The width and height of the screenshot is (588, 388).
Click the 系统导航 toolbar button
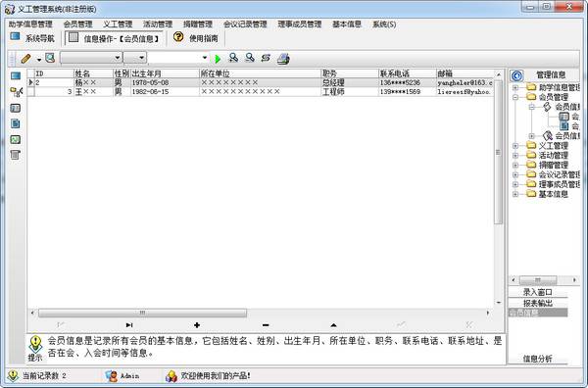(x=32, y=38)
